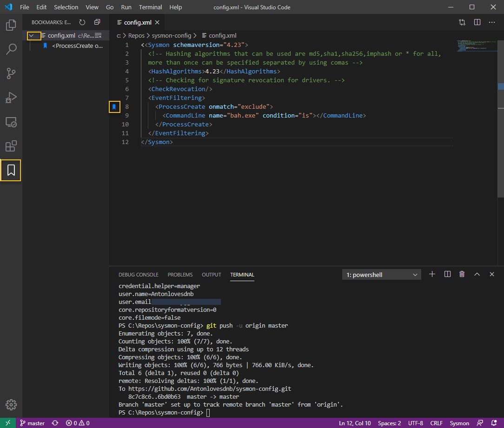
Task: Open the powershell terminal selector dropdown
Action: tap(382, 275)
